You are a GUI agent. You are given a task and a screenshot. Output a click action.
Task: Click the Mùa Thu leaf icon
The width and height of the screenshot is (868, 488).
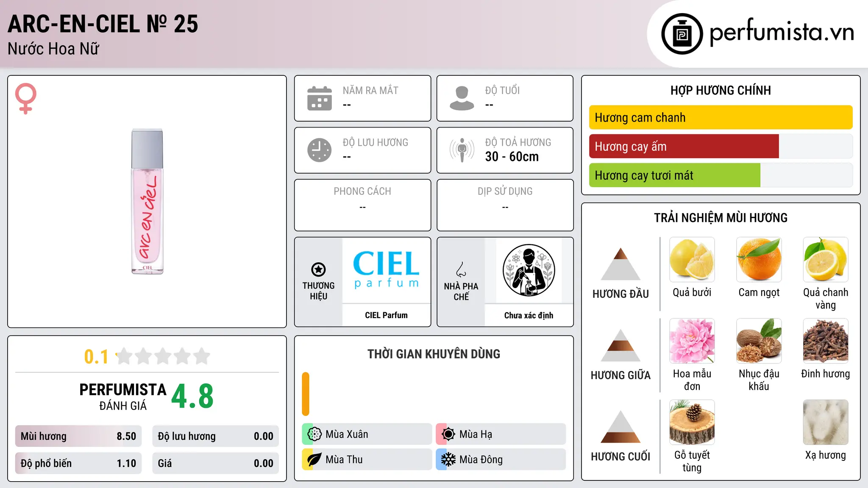[x=314, y=460]
